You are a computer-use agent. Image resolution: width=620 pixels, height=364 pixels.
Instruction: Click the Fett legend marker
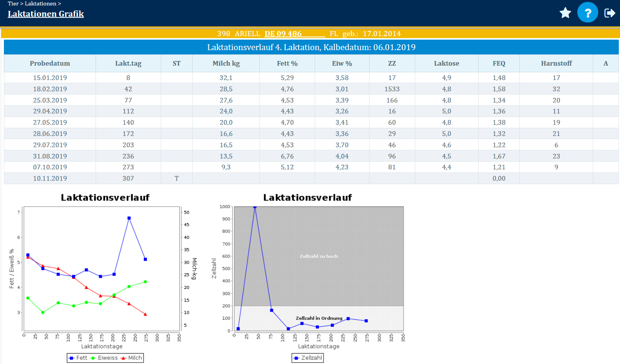[71, 358]
